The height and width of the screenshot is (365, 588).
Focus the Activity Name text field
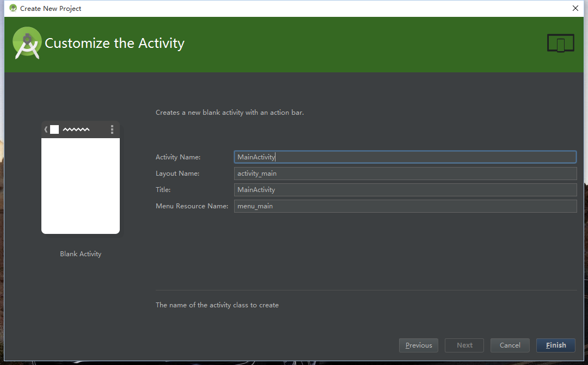point(405,157)
